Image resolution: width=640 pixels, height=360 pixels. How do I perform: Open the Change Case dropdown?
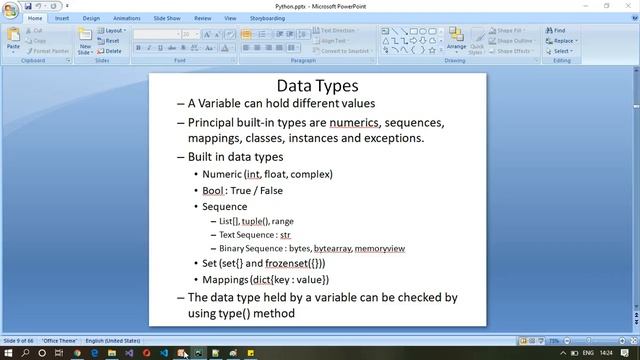pyautogui.click(x=209, y=48)
